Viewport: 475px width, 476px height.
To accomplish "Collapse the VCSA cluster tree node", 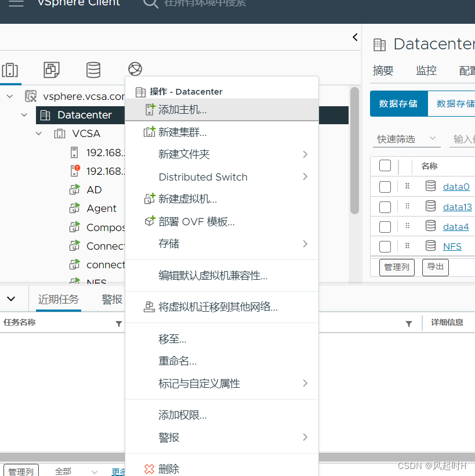I will [39, 134].
